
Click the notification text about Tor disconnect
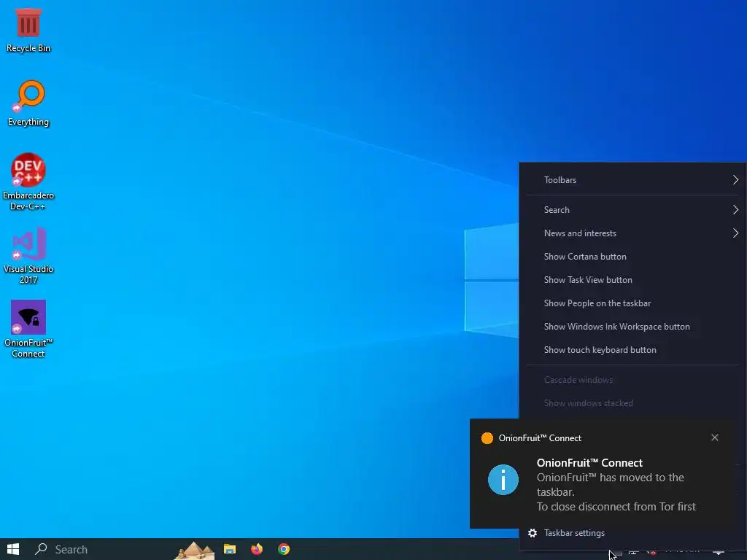click(x=616, y=507)
